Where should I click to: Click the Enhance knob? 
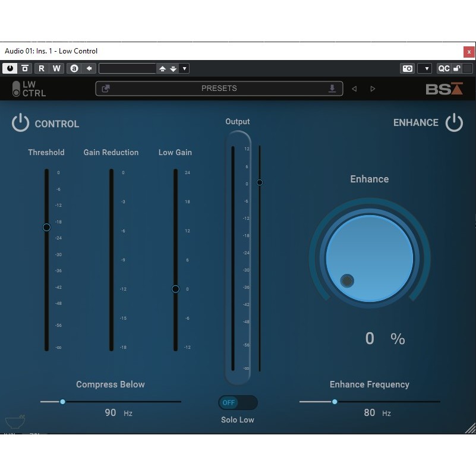click(x=369, y=258)
